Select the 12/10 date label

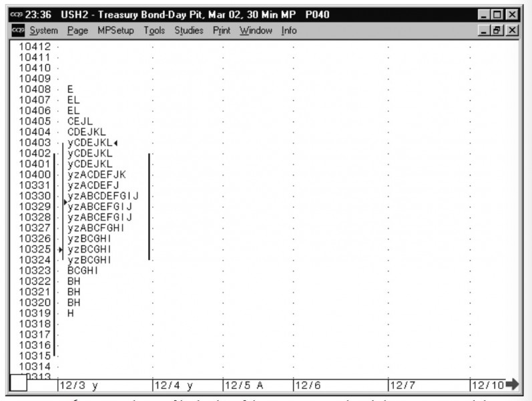(488, 386)
